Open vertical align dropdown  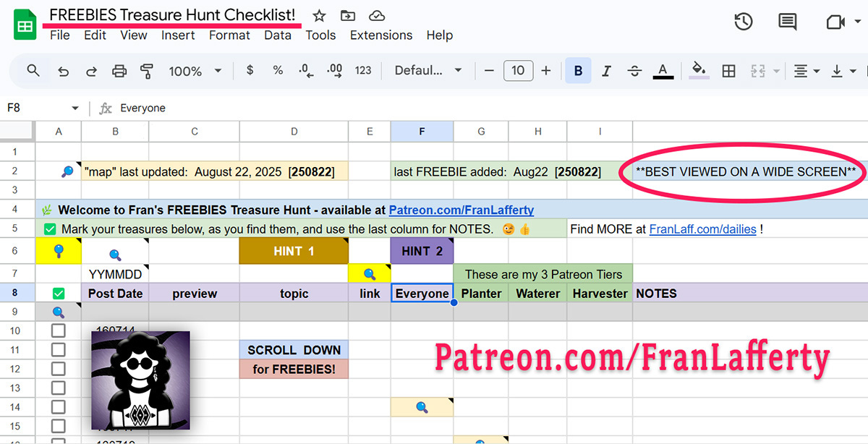844,71
